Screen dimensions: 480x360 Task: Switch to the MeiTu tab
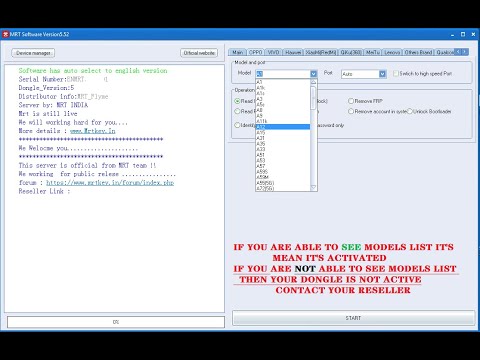tap(373, 52)
